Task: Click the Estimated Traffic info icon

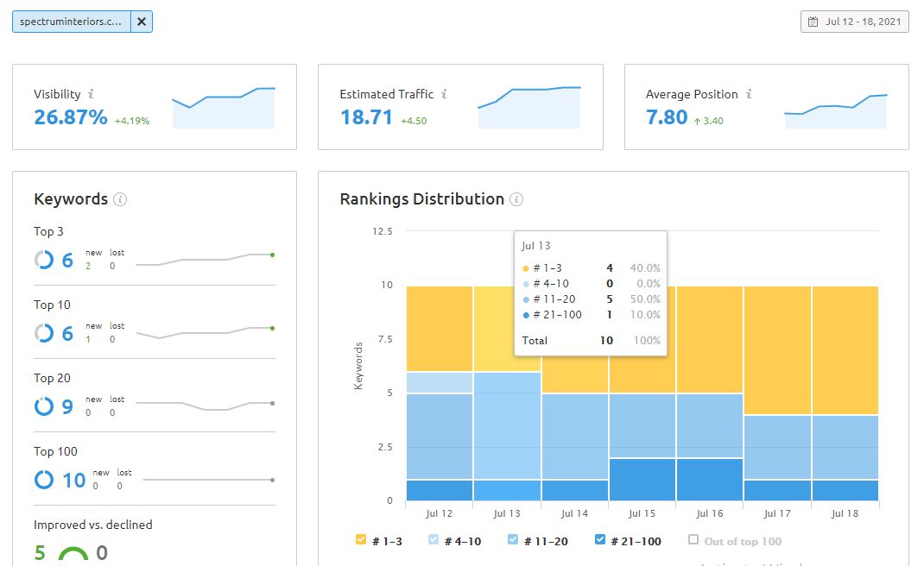Action: tap(445, 94)
